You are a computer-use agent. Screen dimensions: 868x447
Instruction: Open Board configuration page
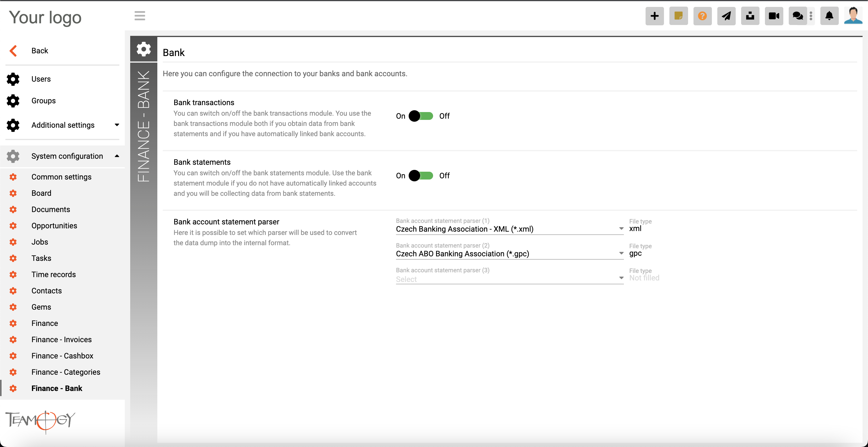(42, 193)
